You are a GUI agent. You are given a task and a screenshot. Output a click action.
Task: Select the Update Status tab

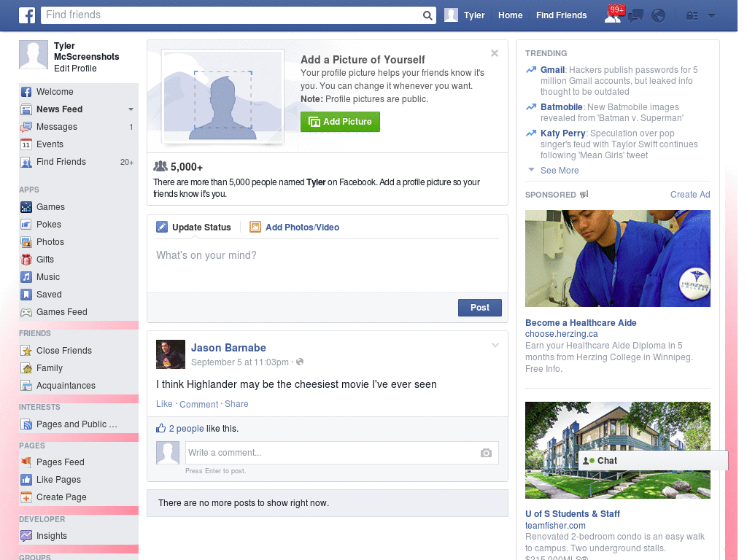tap(193, 227)
